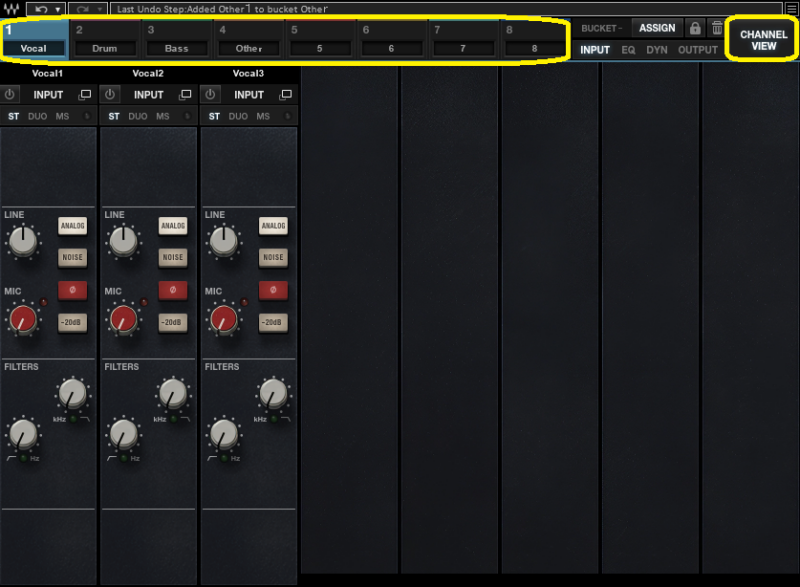The width and height of the screenshot is (800, 587).
Task: Click small mode arrow beside MS on Vocal1
Action: coord(87,117)
